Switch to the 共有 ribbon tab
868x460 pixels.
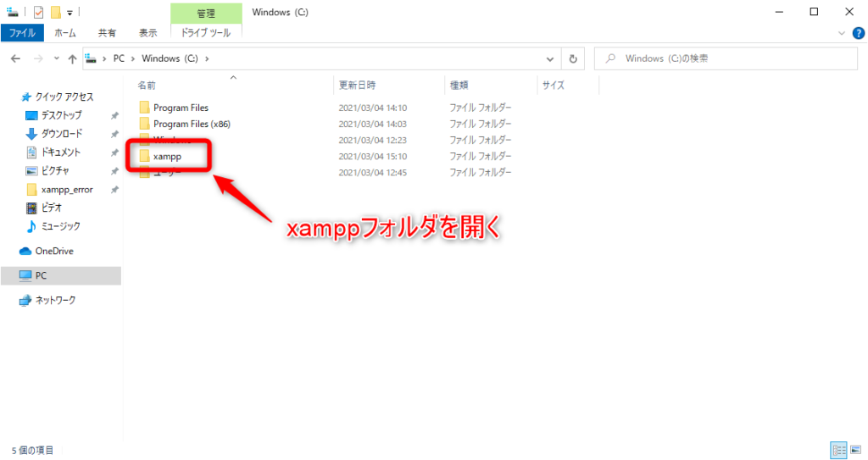(107, 33)
